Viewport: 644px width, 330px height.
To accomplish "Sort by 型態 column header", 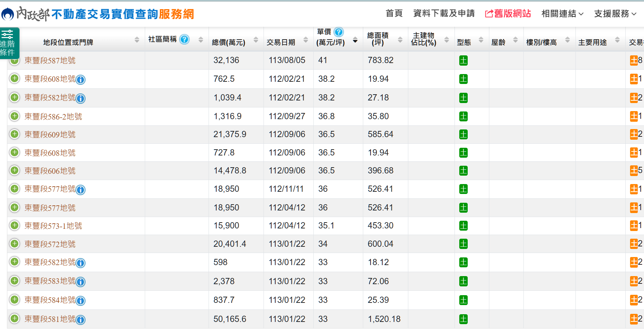I will pos(464,43).
